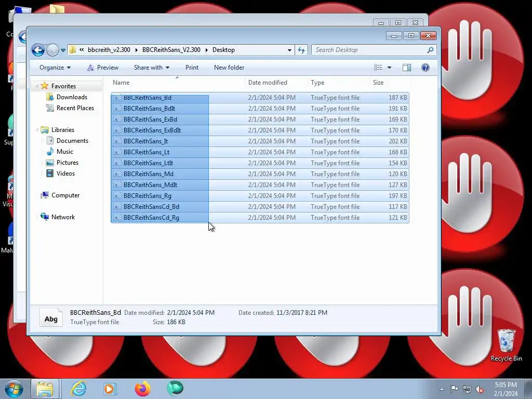The height and width of the screenshot is (399, 532).
Task: Create a New folder
Action: click(x=229, y=68)
